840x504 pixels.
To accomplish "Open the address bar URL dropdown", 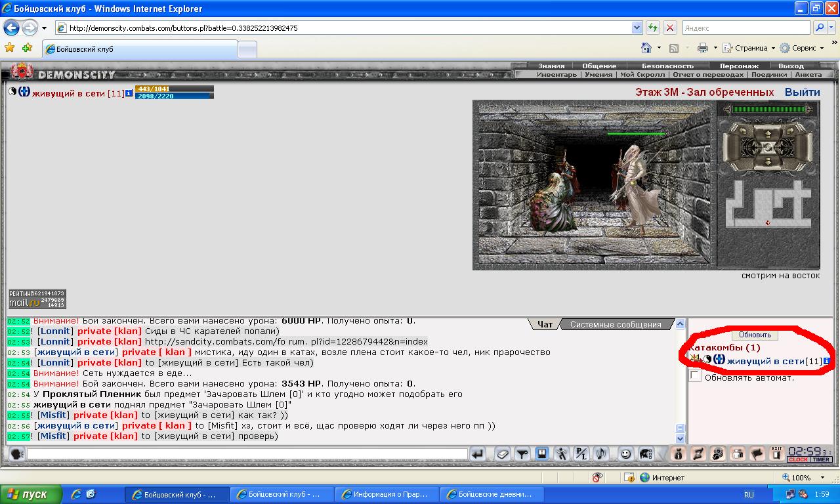I will click(x=637, y=28).
